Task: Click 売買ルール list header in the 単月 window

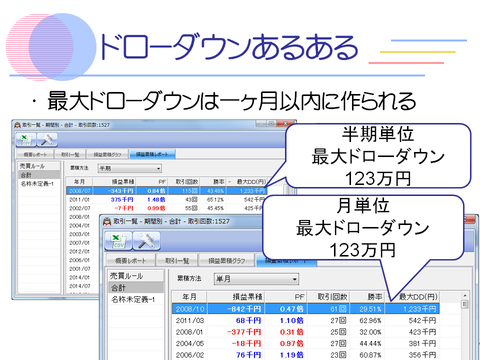Action: click(x=136, y=276)
